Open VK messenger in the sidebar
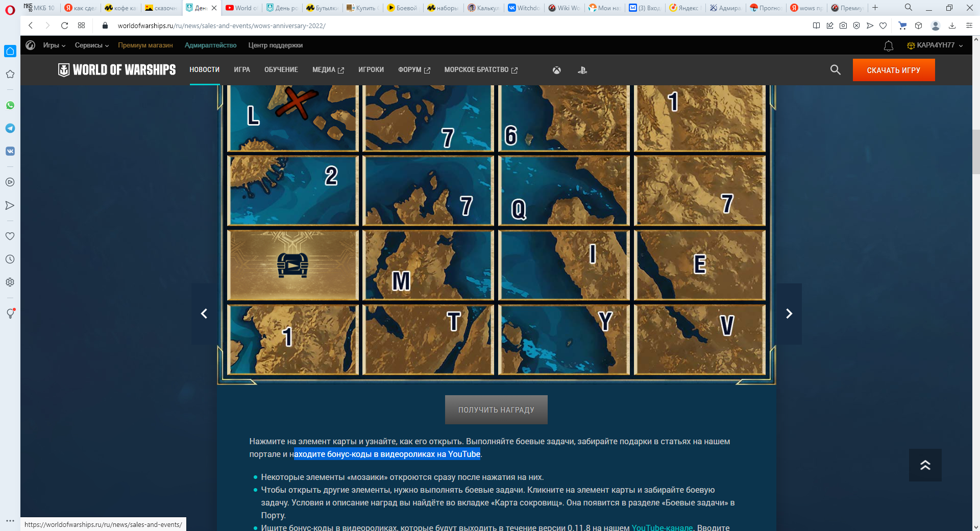The height and width of the screenshot is (531, 980). [10, 151]
